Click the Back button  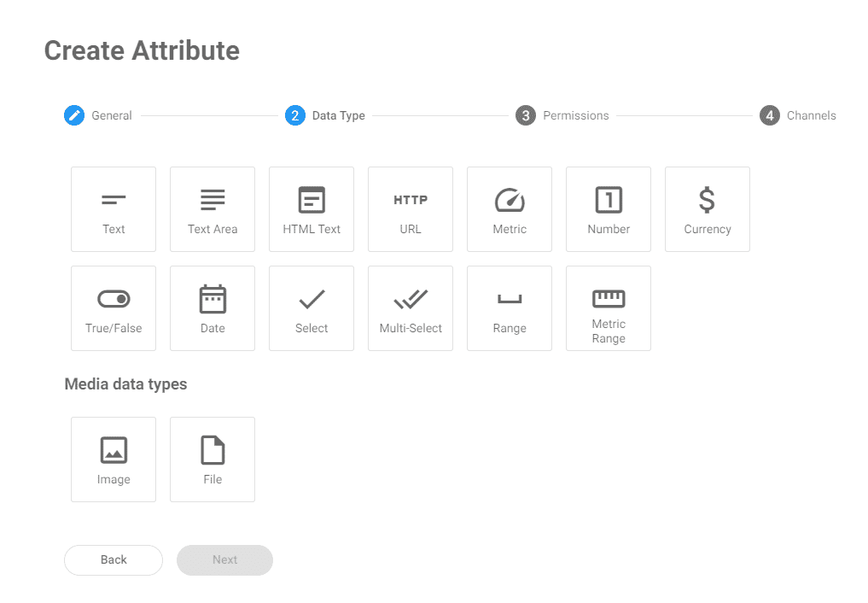(x=114, y=559)
